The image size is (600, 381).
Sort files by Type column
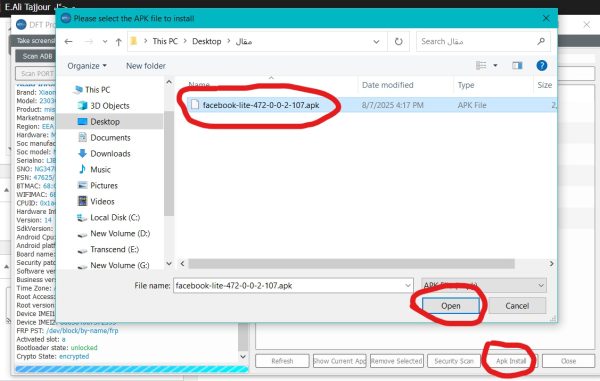(466, 85)
